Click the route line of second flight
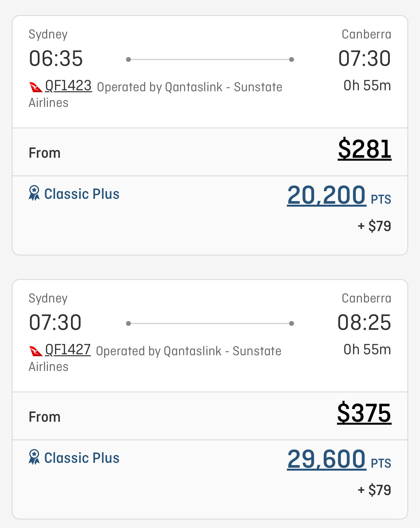Screen dimensions: 420x528 click(x=210, y=323)
